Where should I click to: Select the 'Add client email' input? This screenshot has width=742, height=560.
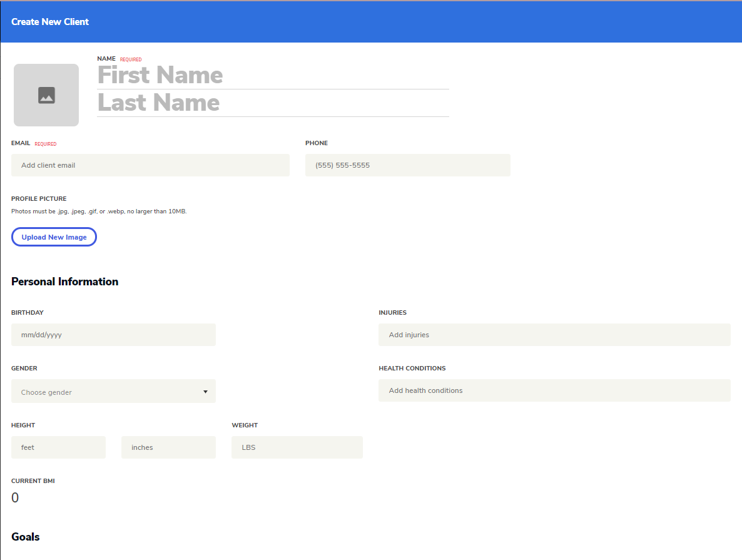point(150,165)
